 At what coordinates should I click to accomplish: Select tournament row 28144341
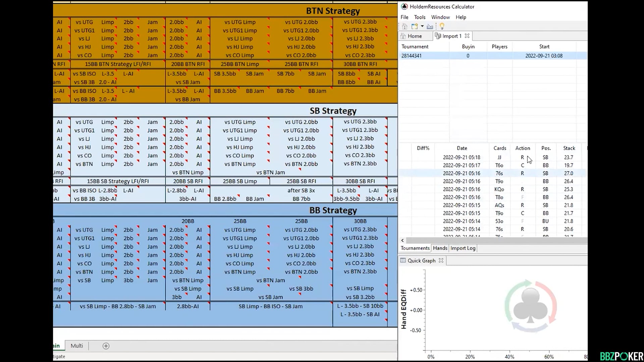412,56
